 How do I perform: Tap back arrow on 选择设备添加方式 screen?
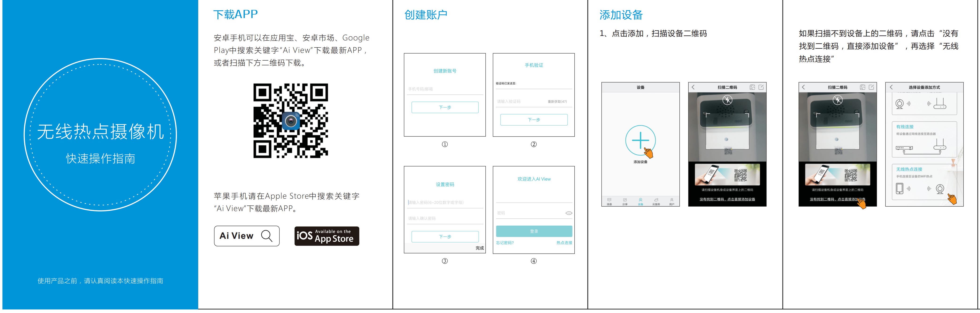[x=891, y=87]
